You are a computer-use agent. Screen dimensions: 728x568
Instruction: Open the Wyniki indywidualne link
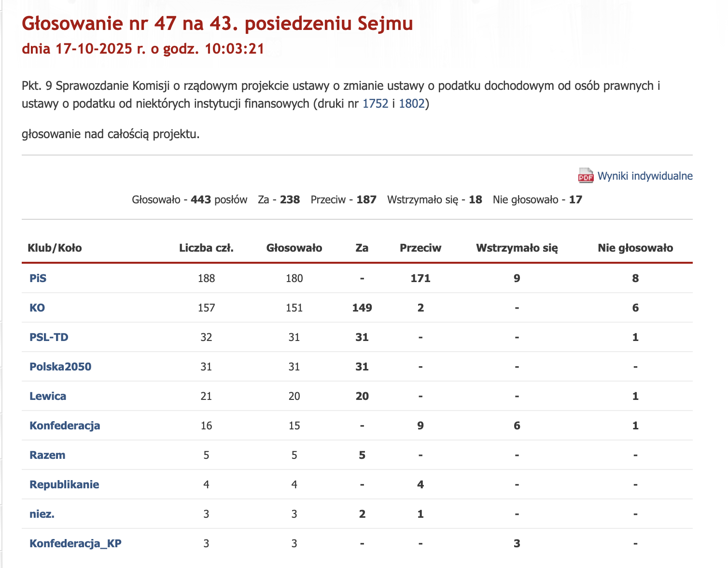[x=644, y=176]
